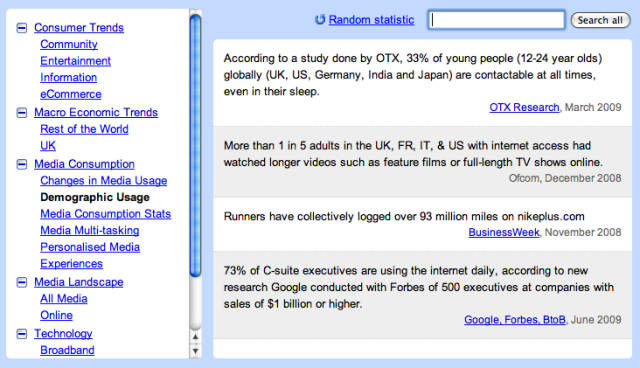Image resolution: width=640 pixels, height=368 pixels.
Task: Collapse the Media Consumption category
Action: [x=22, y=164]
